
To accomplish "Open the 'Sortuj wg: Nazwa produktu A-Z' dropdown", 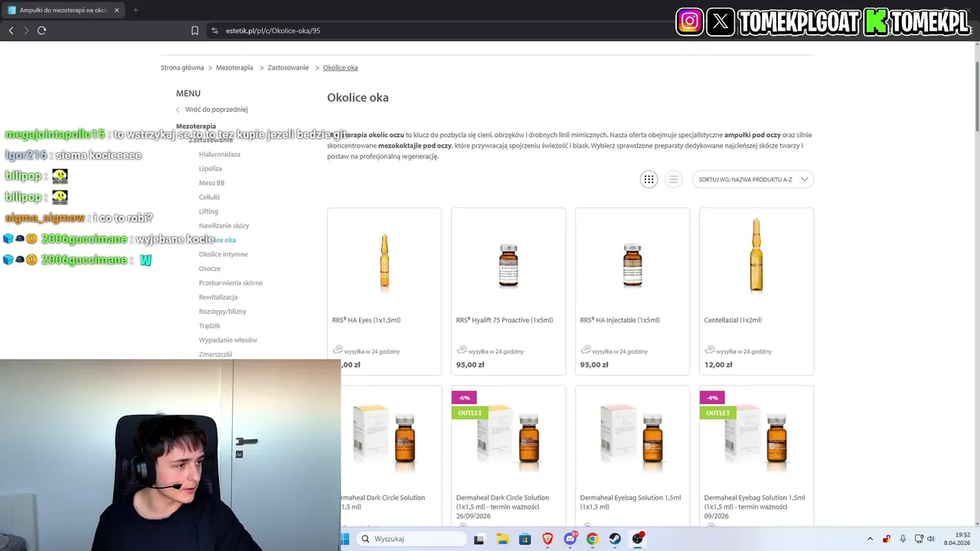I will point(753,179).
